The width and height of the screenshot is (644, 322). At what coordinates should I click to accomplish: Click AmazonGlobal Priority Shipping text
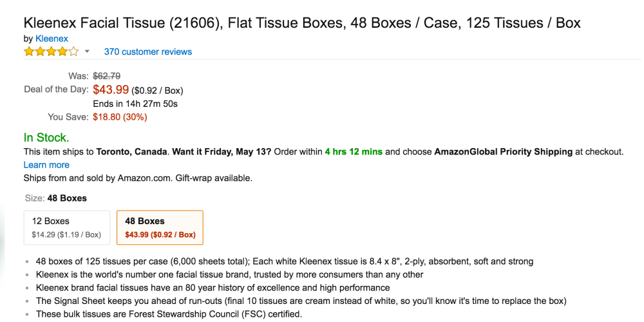pyautogui.click(x=503, y=152)
